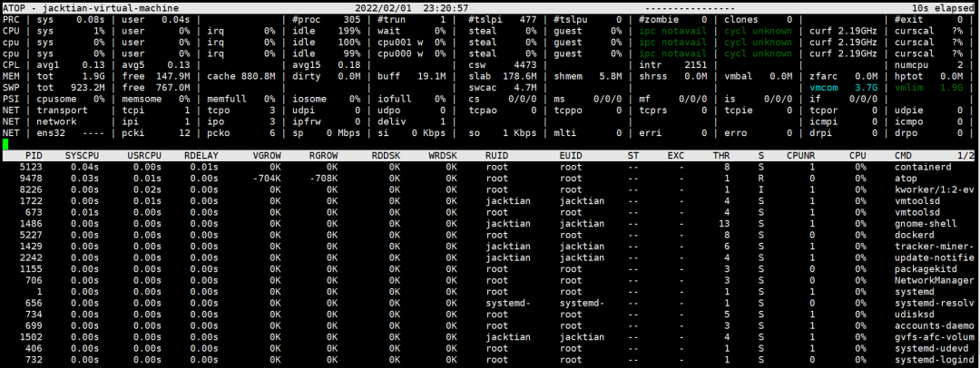Select the systemd-logind process name

(x=935, y=360)
